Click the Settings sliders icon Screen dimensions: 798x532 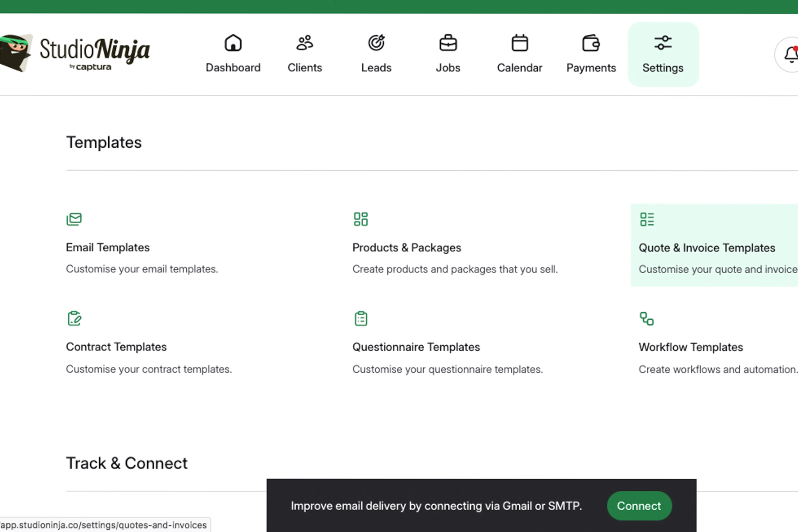663,43
